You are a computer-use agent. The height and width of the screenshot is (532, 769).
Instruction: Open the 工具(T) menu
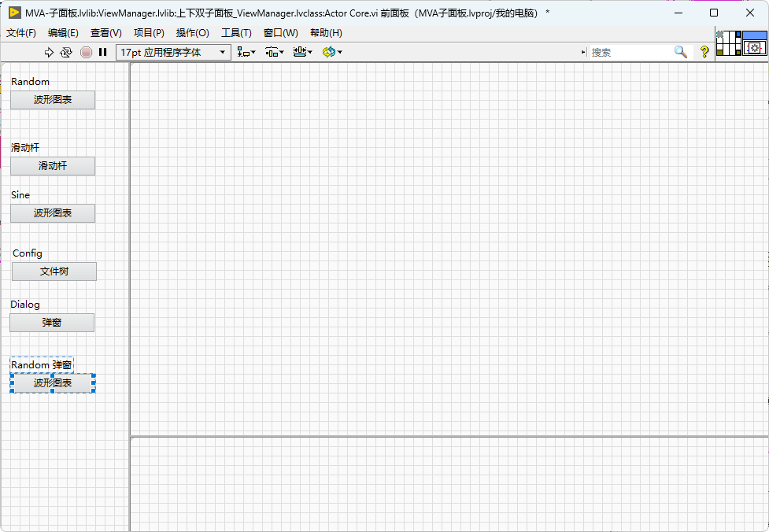coord(236,33)
